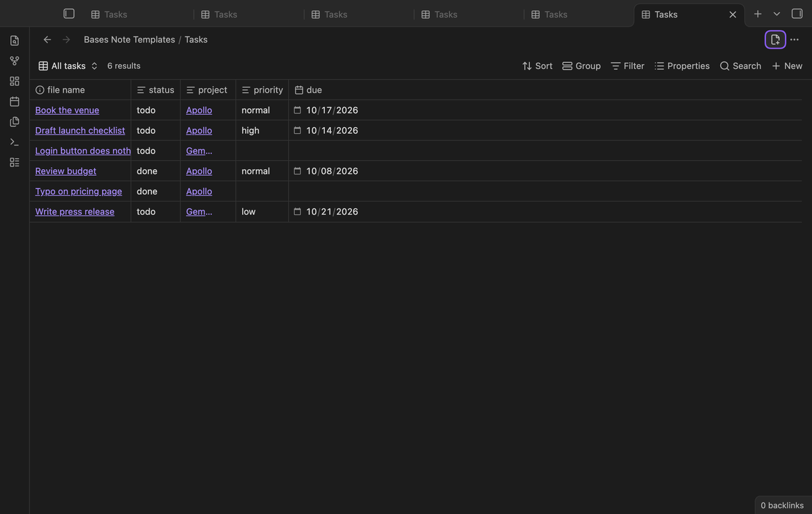The image size is (812, 514).
Task: Expand the tab list chevron dropdown
Action: (x=777, y=14)
